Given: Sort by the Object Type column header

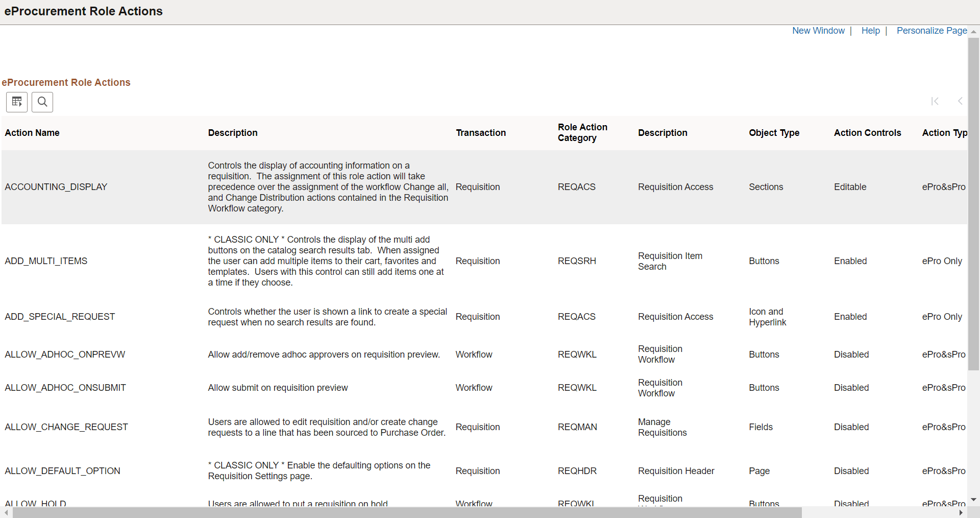Looking at the screenshot, I should coord(774,133).
